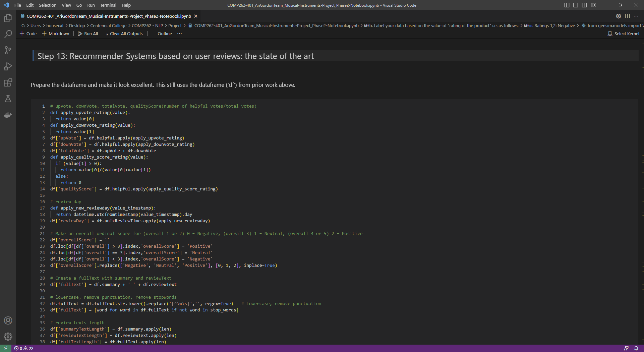Click Select Kernel button
This screenshot has width=644, height=352.
624,34
